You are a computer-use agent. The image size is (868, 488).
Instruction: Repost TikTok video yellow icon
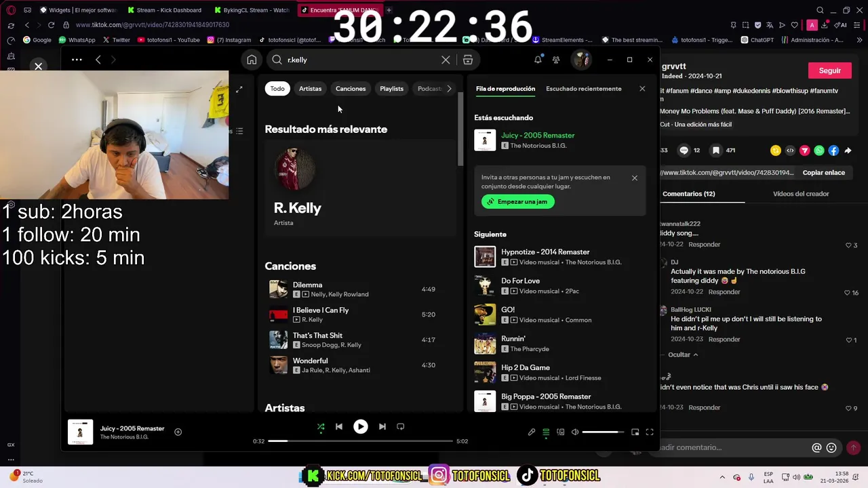click(x=776, y=150)
